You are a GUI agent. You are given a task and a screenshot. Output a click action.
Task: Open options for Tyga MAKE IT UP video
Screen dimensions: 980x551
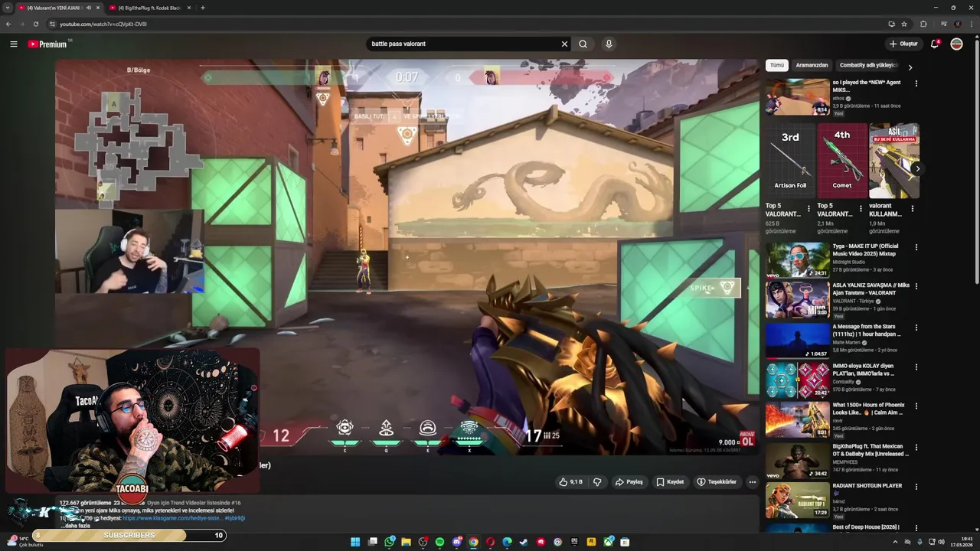tap(916, 248)
